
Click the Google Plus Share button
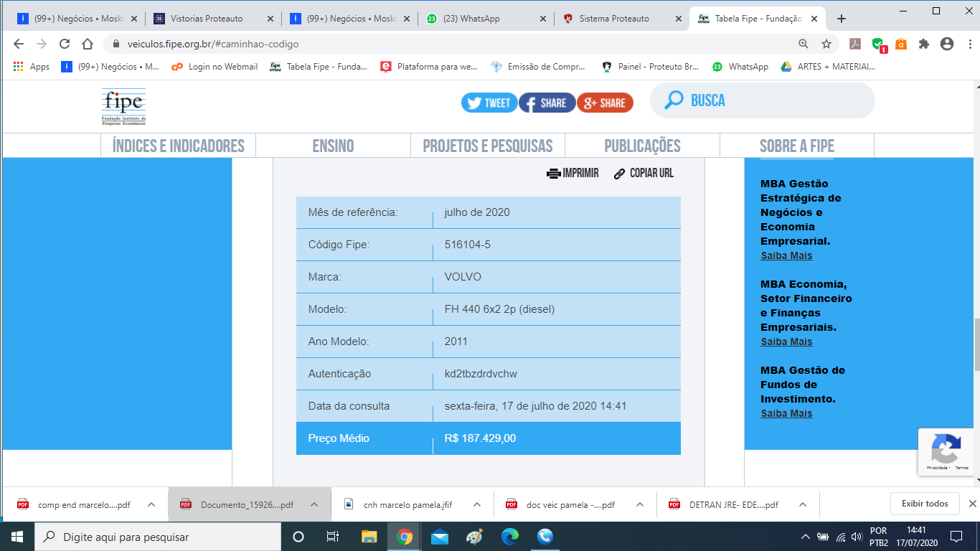(x=605, y=103)
